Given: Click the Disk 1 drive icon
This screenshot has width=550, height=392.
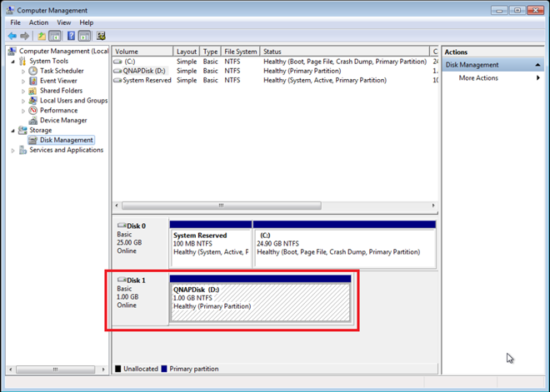Looking at the screenshot, I should coord(122,280).
